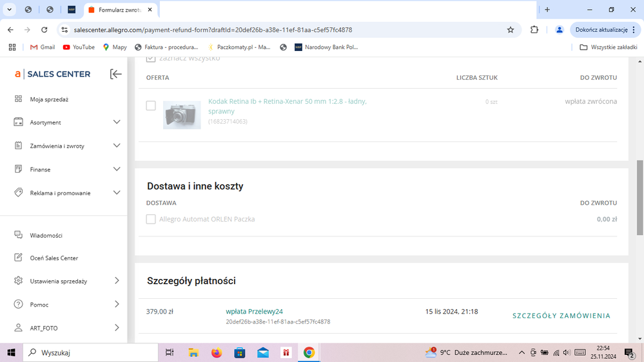Open Ustawienia sprzedaży arrow
The height and width of the screenshot is (362, 644).
(x=117, y=281)
